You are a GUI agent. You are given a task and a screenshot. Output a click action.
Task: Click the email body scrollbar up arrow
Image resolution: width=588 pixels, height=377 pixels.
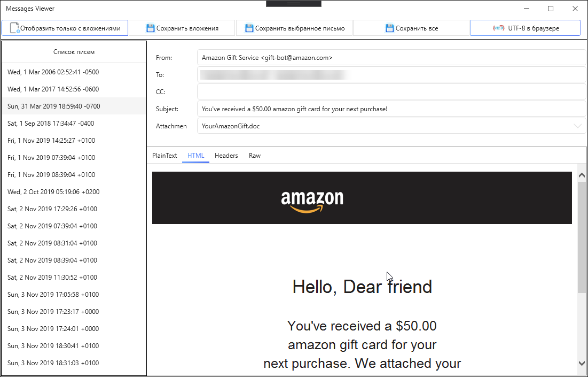tap(582, 175)
